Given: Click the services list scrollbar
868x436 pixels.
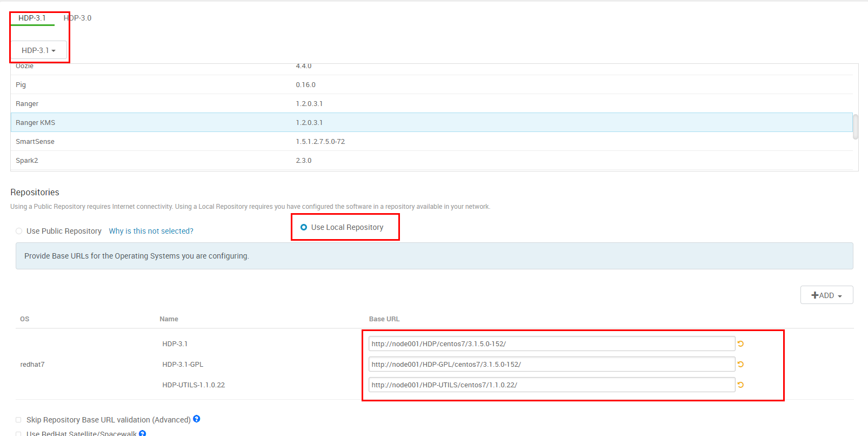Looking at the screenshot, I should coord(856,127).
